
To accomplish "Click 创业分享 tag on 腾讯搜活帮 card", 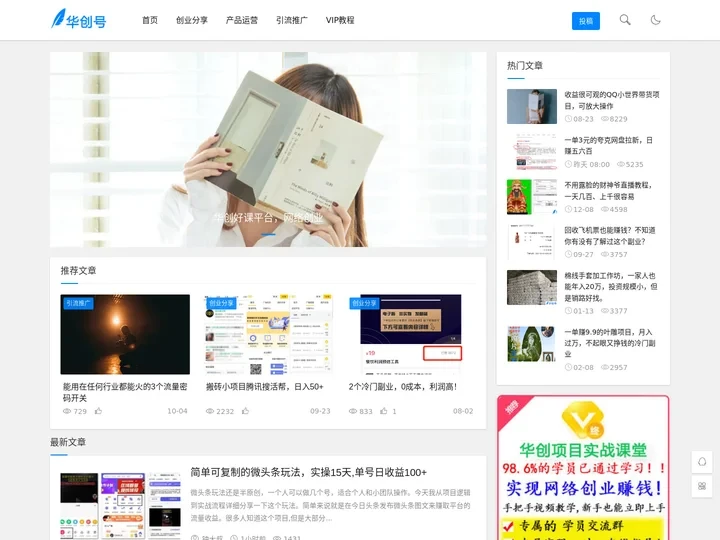I will [221, 303].
